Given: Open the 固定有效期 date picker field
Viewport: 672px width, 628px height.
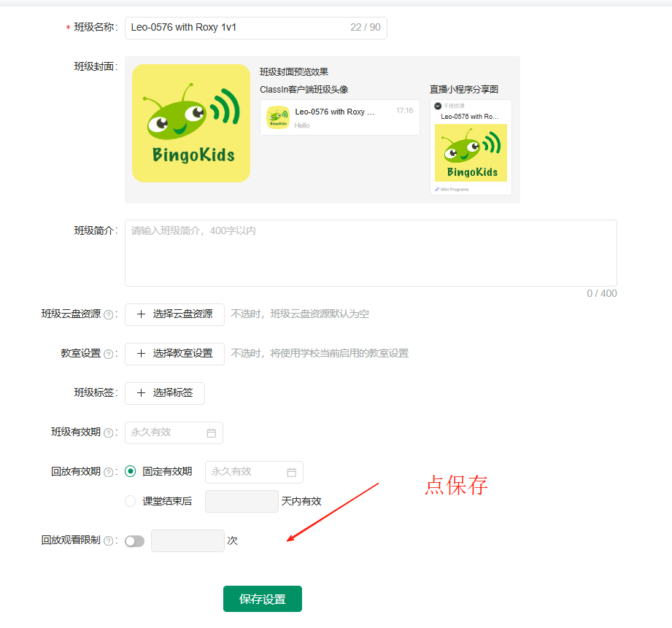Looking at the screenshot, I should pos(254,472).
